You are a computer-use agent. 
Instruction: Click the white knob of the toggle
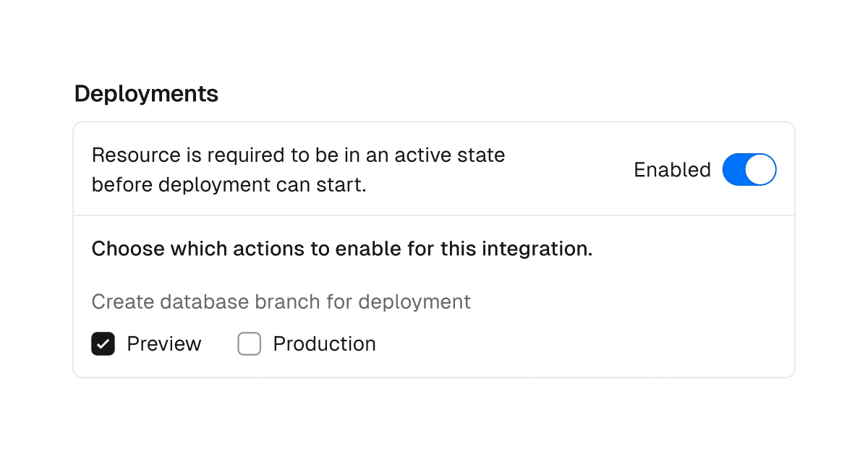coord(761,170)
